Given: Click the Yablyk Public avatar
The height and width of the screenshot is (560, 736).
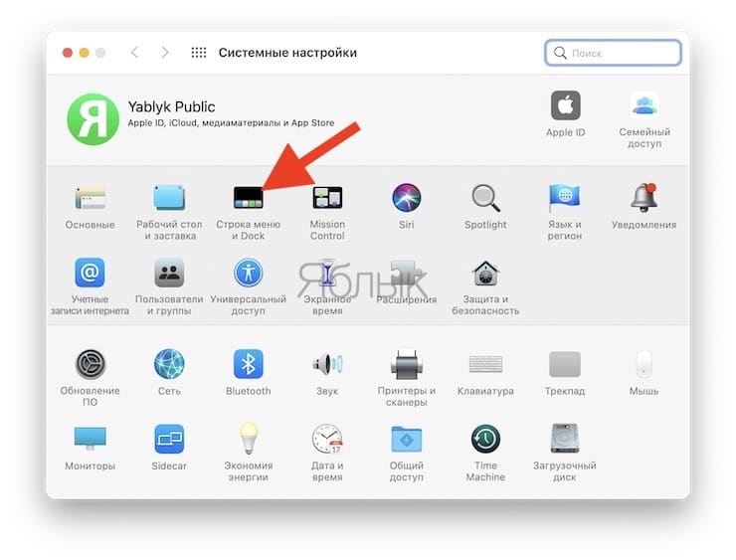Looking at the screenshot, I should click(x=92, y=119).
